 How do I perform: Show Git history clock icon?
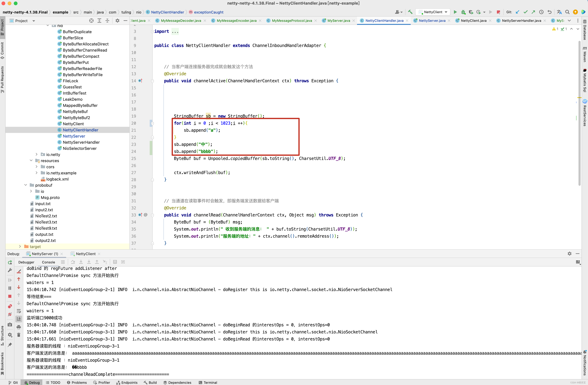541,12
